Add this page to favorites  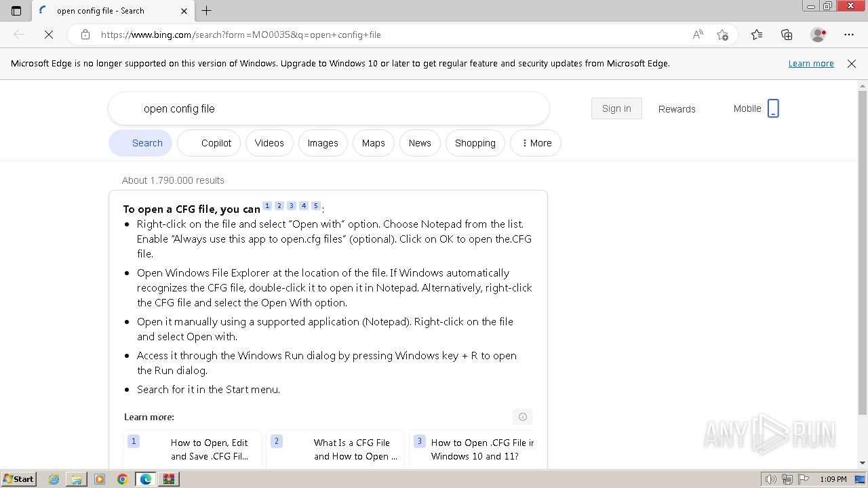coord(722,35)
